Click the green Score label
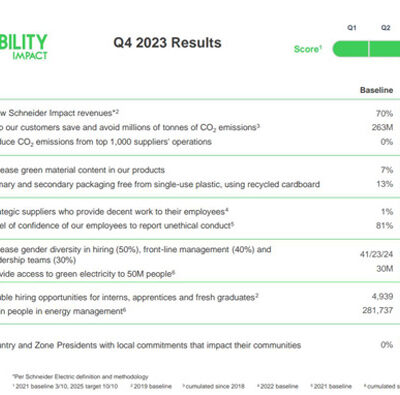Image resolution: width=400 pixels, height=395 pixels. 308,49
